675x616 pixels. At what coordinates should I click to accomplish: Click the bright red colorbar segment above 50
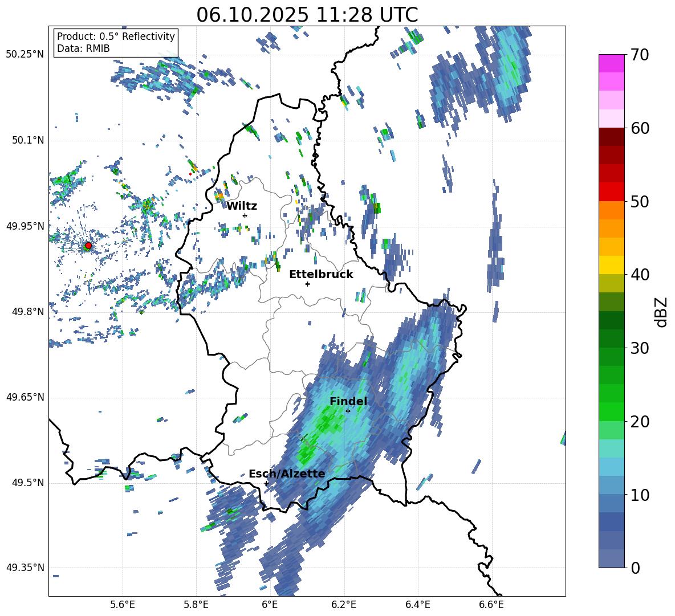point(611,192)
